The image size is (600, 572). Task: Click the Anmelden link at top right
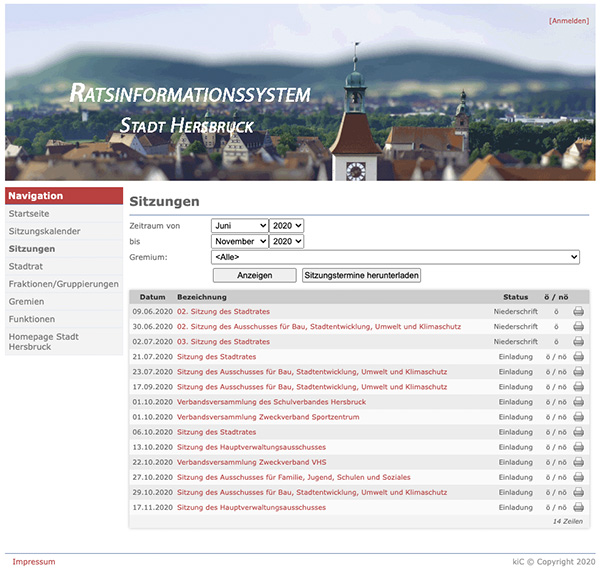568,21
